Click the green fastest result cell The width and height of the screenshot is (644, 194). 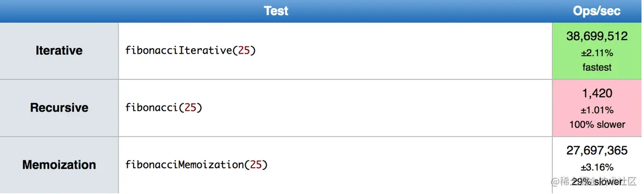[597, 51]
